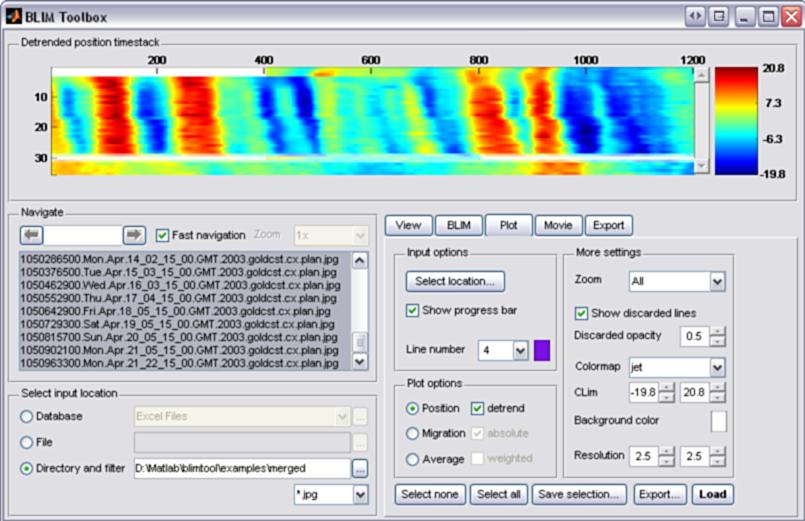805x521 pixels.
Task: Click the Discarded opacity value field
Action: 695,336
